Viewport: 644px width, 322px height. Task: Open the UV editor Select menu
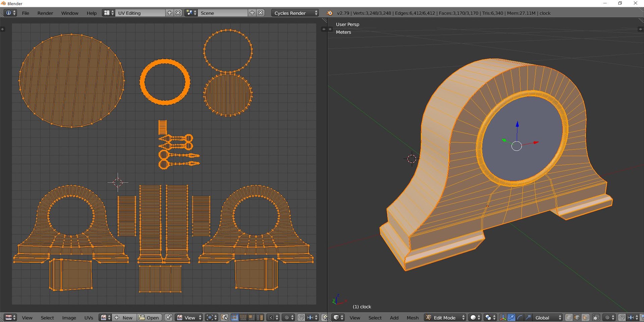pyautogui.click(x=47, y=318)
